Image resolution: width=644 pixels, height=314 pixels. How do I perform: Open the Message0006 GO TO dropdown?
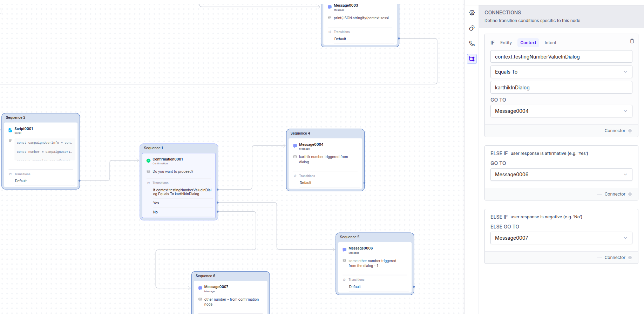tap(561, 175)
